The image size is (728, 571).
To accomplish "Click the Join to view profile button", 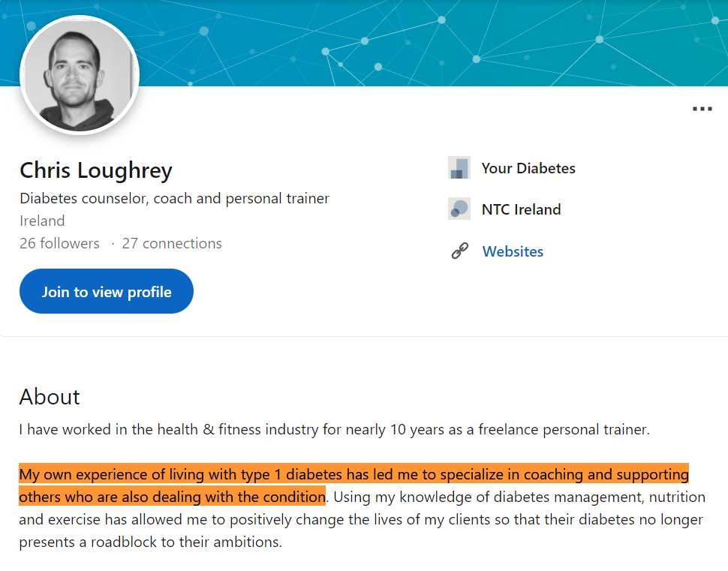I will (106, 291).
